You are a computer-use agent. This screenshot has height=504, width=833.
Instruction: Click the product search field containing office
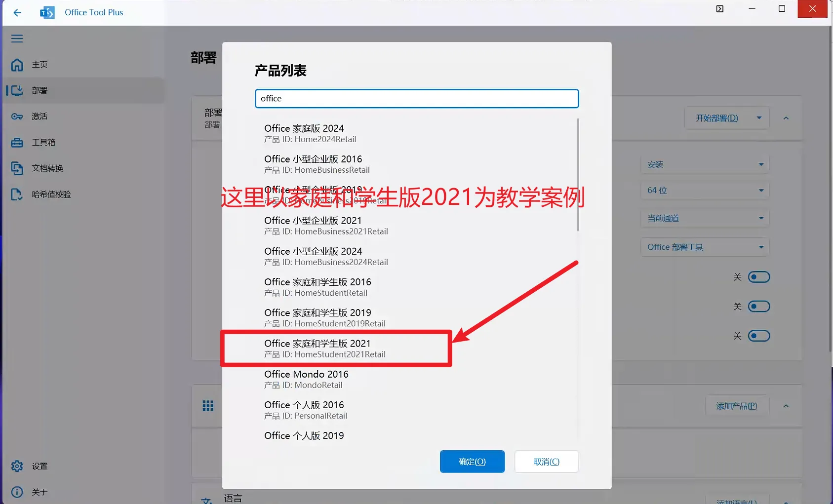pyautogui.click(x=417, y=98)
